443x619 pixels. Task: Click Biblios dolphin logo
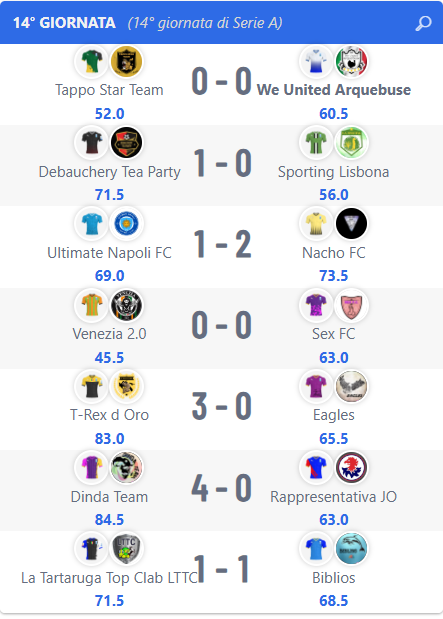click(x=351, y=549)
